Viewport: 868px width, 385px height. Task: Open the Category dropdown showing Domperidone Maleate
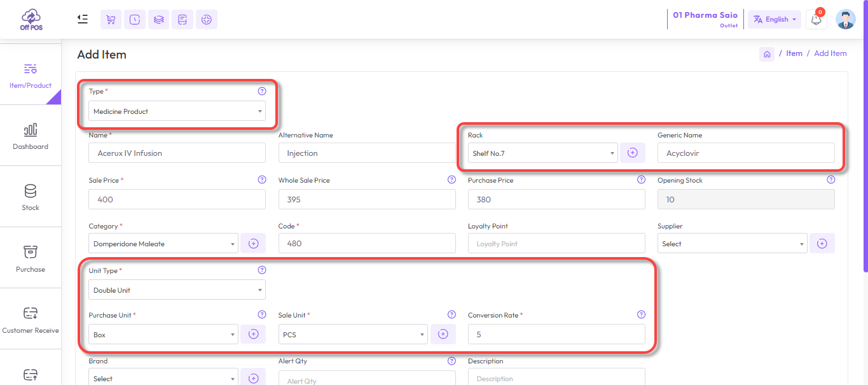163,244
